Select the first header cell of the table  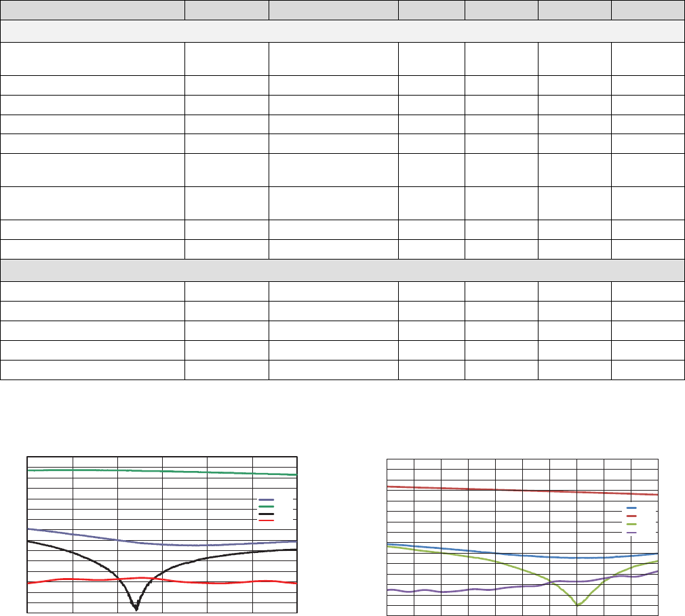93,10
